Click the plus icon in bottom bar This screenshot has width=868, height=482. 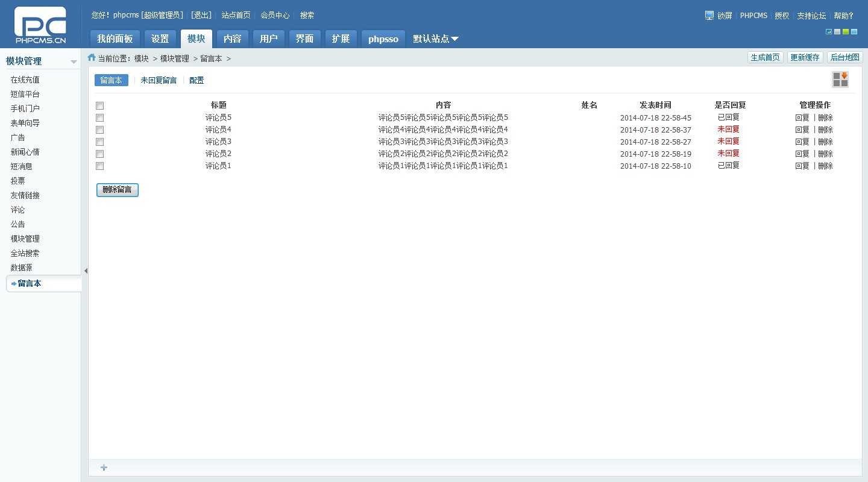(x=104, y=468)
